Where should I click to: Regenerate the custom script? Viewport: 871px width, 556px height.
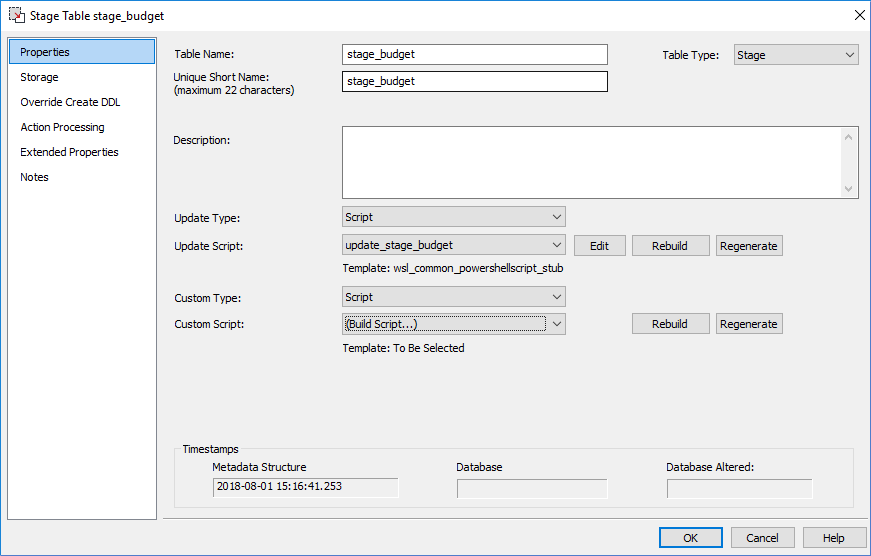[748, 324]
